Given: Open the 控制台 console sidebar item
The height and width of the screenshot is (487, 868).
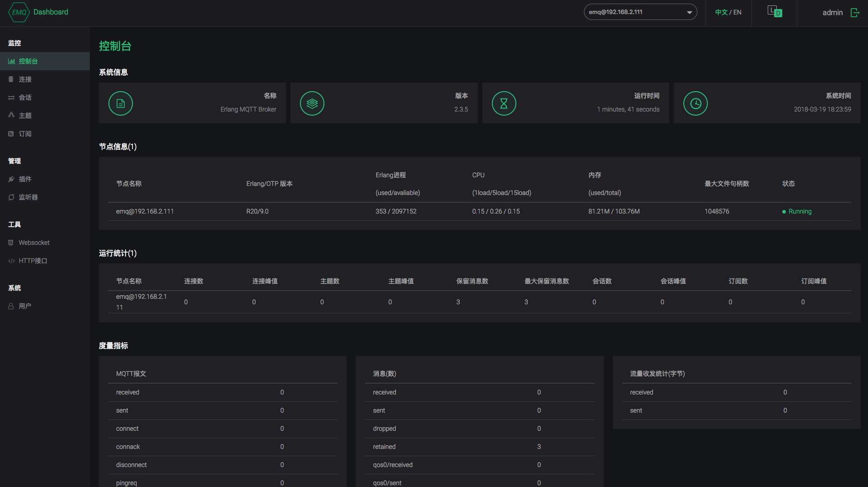Looking at the screenshot, I should click(x=45, y=61).
